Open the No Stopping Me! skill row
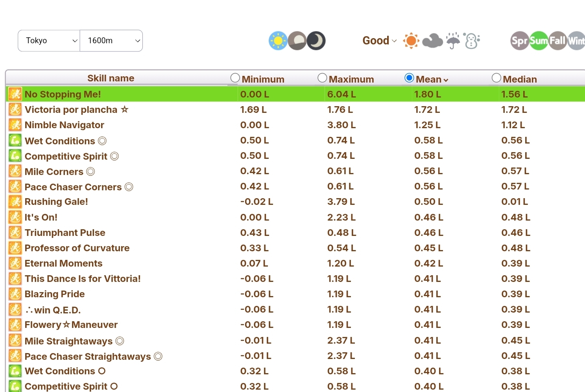The height and width of the screenshot is (392, 585). click(296, 94)
